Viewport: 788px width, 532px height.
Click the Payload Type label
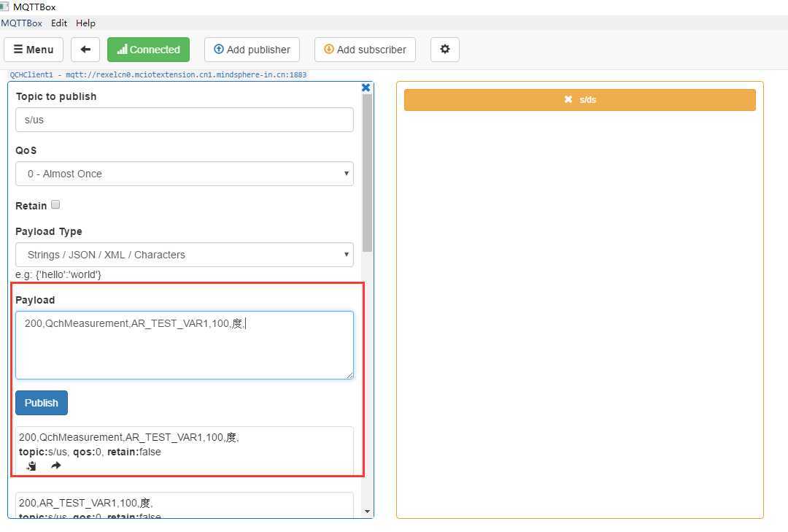tap(49, 232)
